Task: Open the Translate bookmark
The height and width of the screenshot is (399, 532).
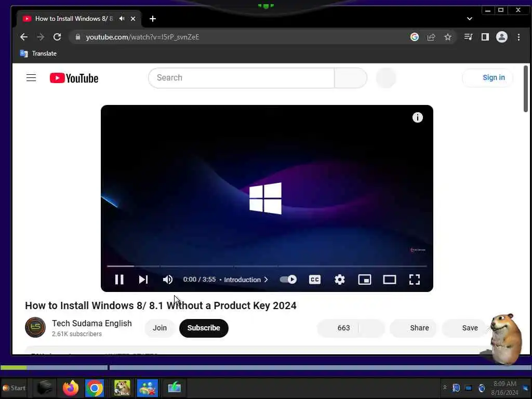Action: coord(38,54)
